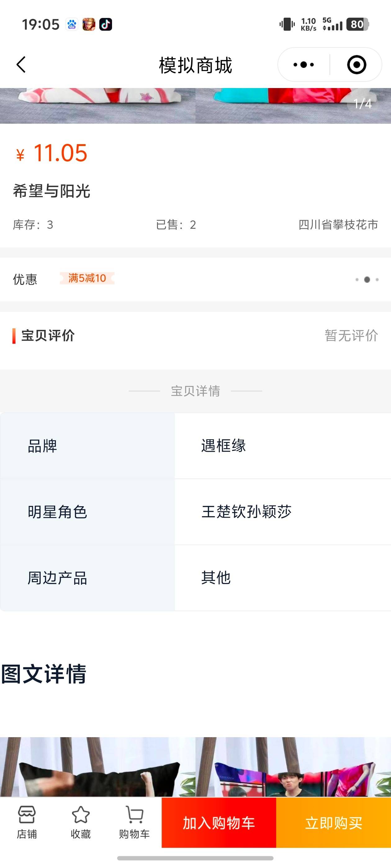
Task: Tap the 宝贝评价 section header
Action: click(47, 336)
